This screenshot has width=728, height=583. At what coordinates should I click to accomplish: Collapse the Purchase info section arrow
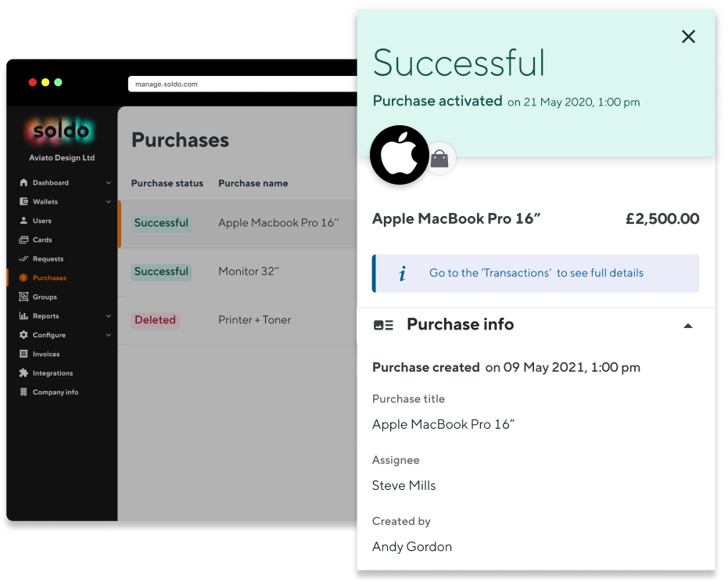688,326
